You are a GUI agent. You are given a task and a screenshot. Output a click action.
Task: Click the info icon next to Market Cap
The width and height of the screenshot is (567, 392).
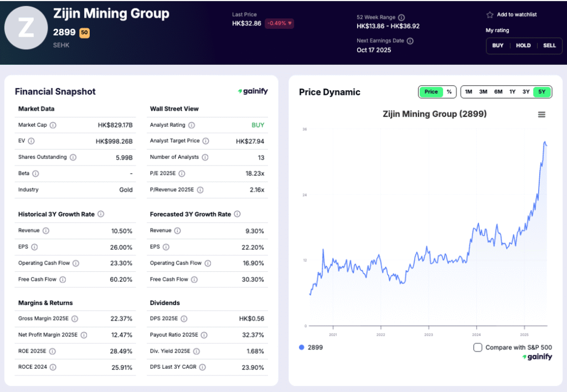(53, 125)
